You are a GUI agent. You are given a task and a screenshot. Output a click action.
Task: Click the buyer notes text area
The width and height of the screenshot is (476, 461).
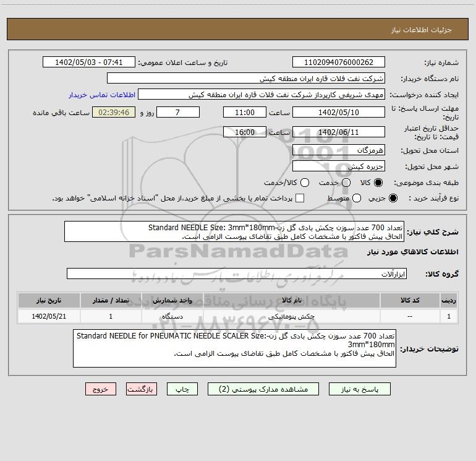coord(234,348)
